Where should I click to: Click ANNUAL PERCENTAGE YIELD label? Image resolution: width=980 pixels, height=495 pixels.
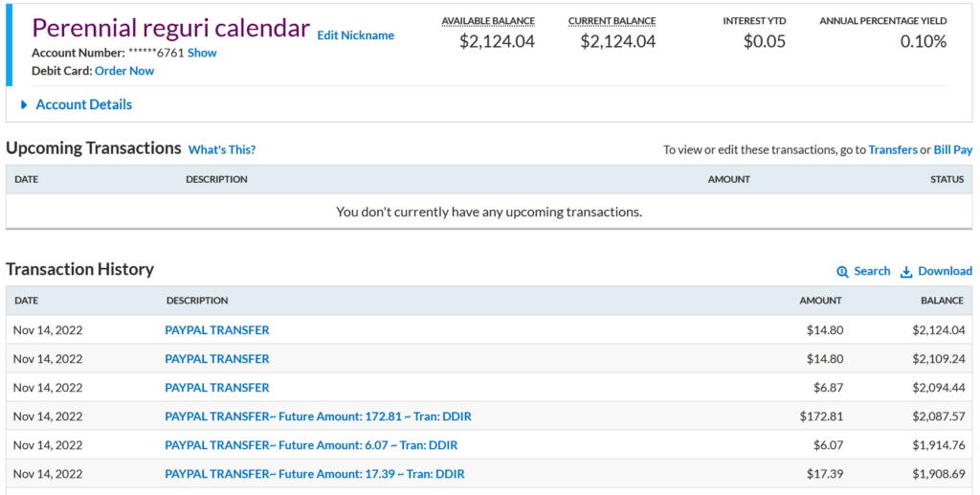tap(883, 21)
